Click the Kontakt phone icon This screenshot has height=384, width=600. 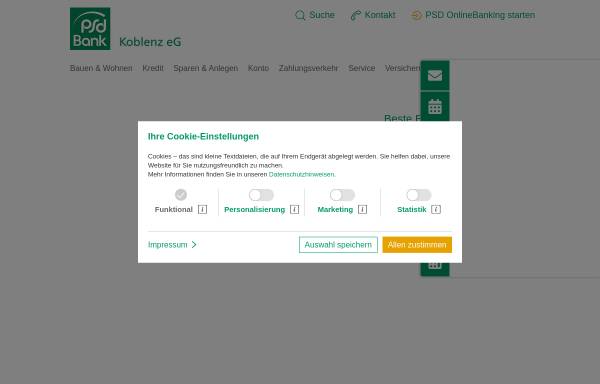(355, 15)
